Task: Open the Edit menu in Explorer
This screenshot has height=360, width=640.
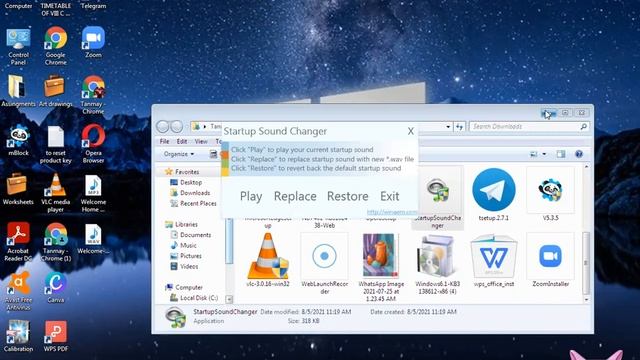Action: [182, 141]
